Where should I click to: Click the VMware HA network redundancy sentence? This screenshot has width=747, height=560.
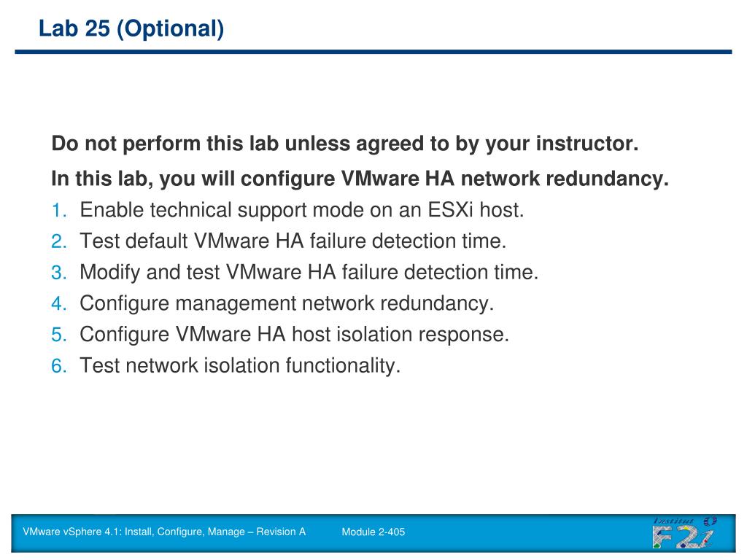tap(360, 179)
